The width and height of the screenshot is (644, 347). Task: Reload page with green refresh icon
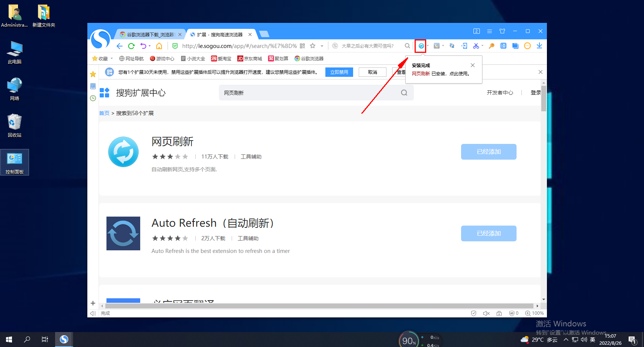coord(131,46)
